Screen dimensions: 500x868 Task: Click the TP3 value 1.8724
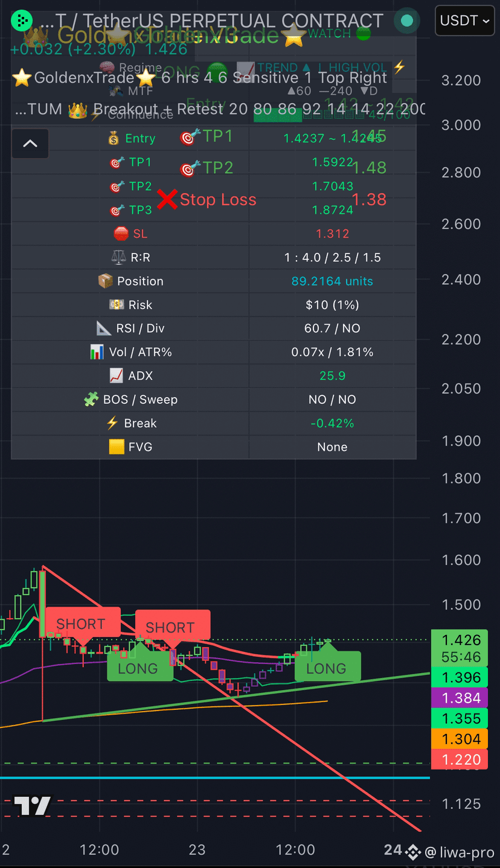coord(332,210)
